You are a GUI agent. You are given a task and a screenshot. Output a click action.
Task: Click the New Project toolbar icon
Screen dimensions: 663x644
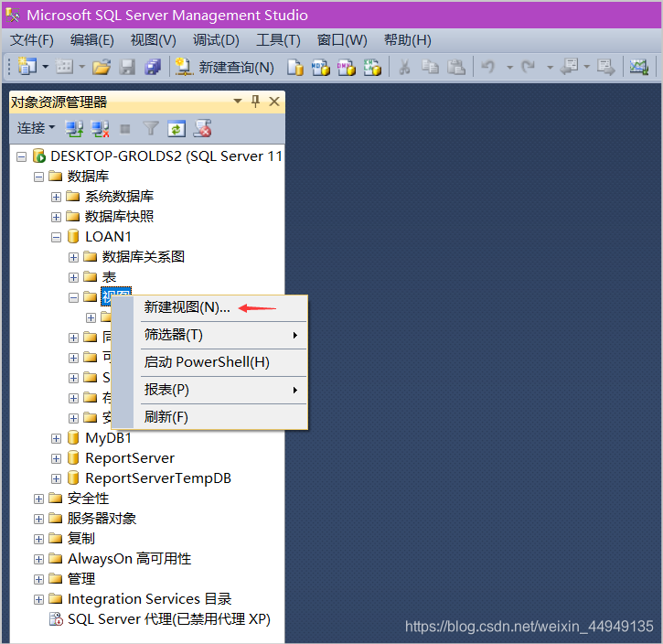point(27,67)
